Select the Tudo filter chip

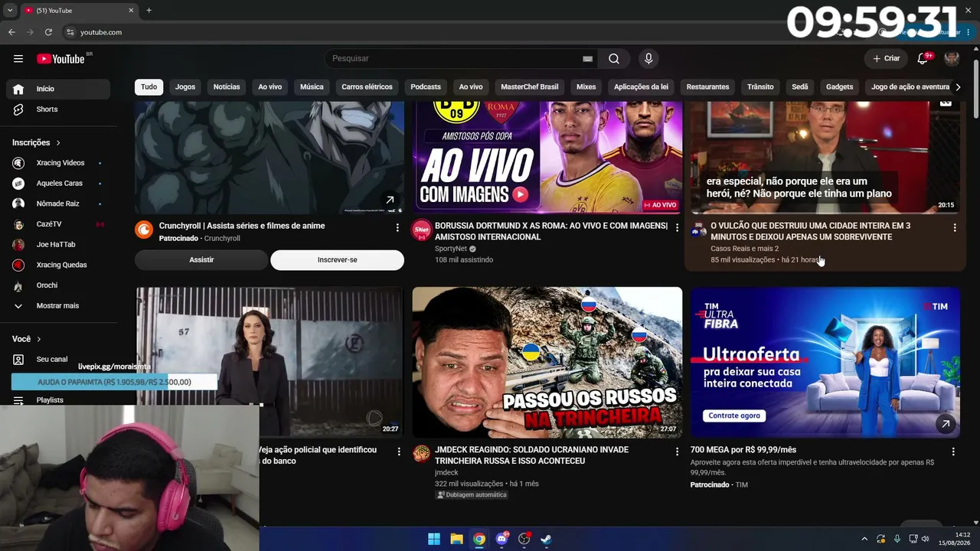click(149, 87)
